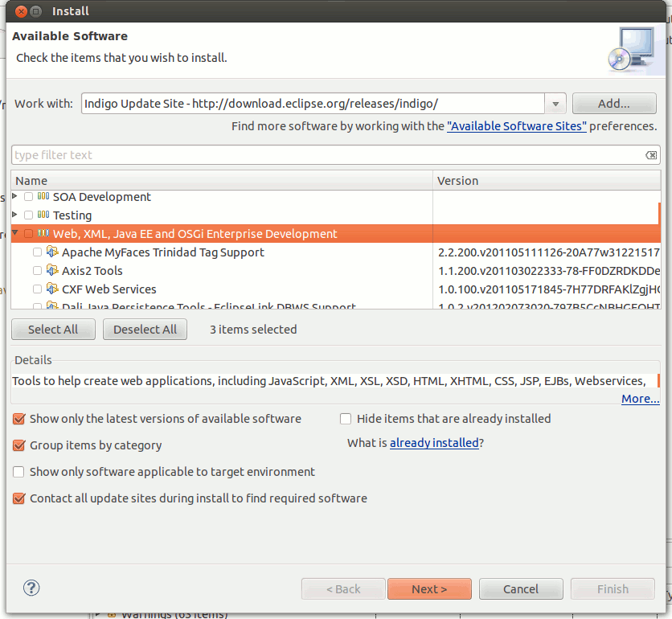Screen dimensions: 672x619
Task: Collapse Web, XML, Java EE category
Action: [x=15, y=233]
